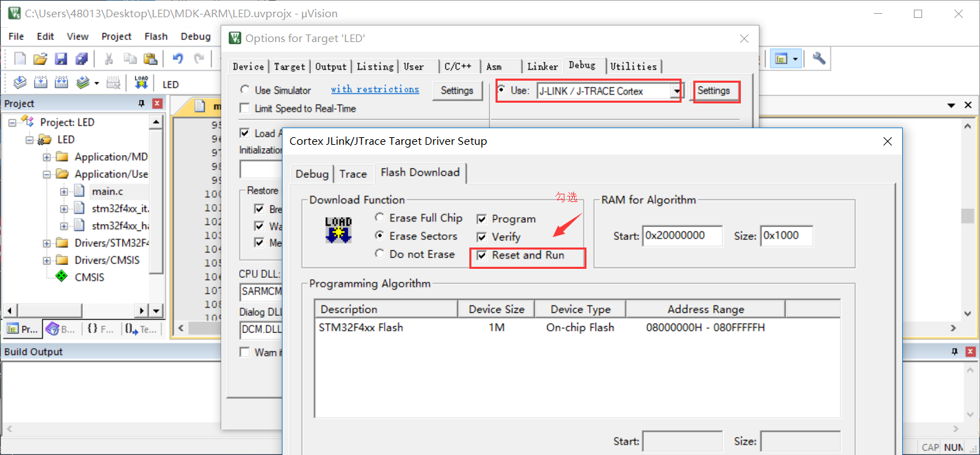Open the Utilities tab in Options dialog
This screenshot has height=455, width=980.
point(633,66)
